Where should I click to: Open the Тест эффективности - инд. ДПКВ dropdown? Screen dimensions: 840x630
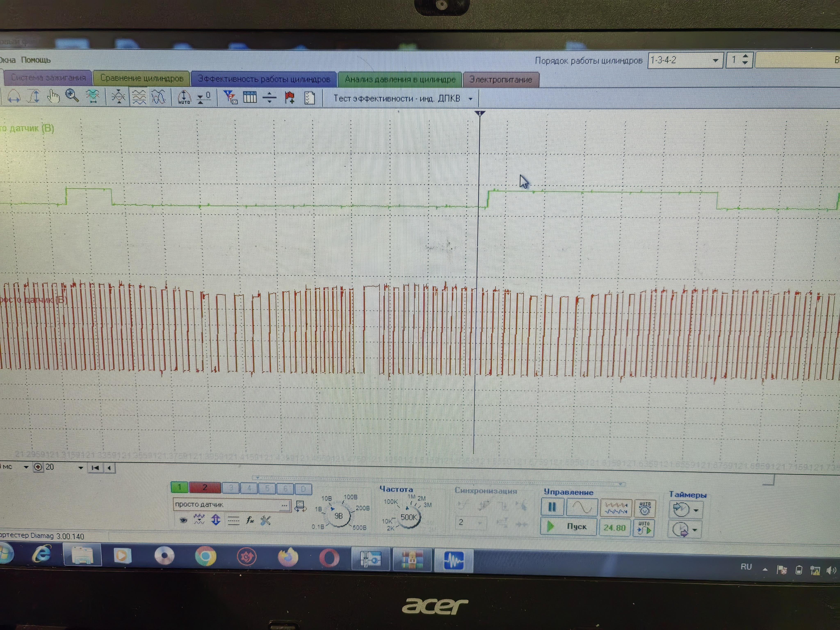(470, 99)
